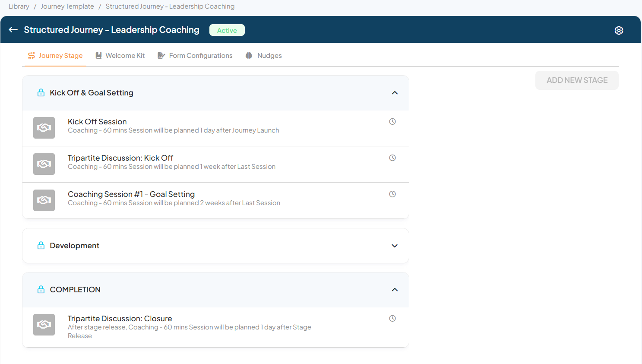The height and width of the screenshot is (364, 642).
Task: Expand the Development stage
Action: (395, 246)
